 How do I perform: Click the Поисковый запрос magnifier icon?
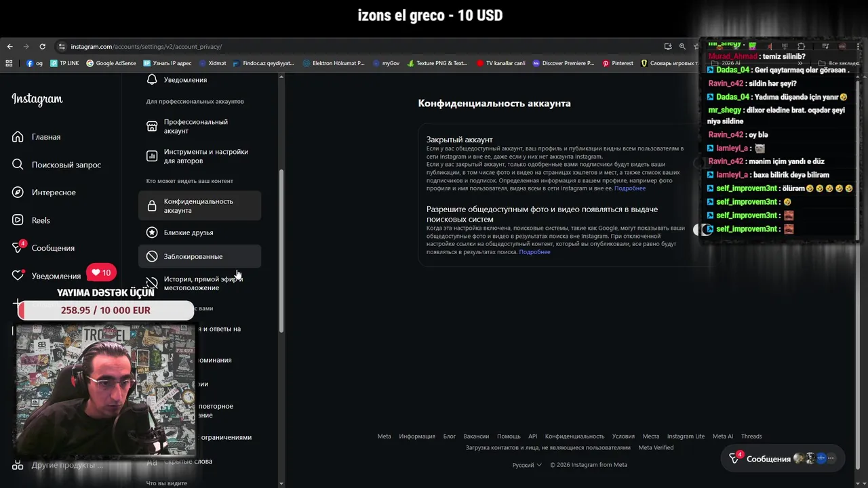pyautogui.click(x=18, y=165)
